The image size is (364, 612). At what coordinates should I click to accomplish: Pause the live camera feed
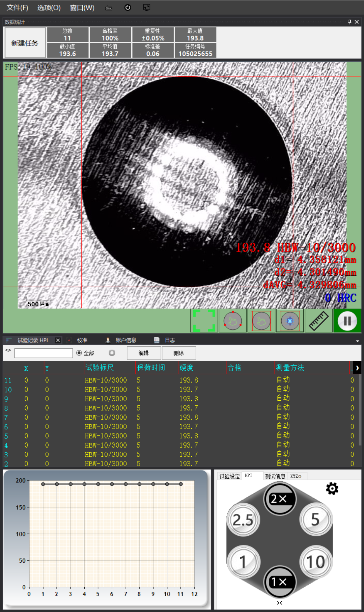pyautogui.click(x=347, y=321)
